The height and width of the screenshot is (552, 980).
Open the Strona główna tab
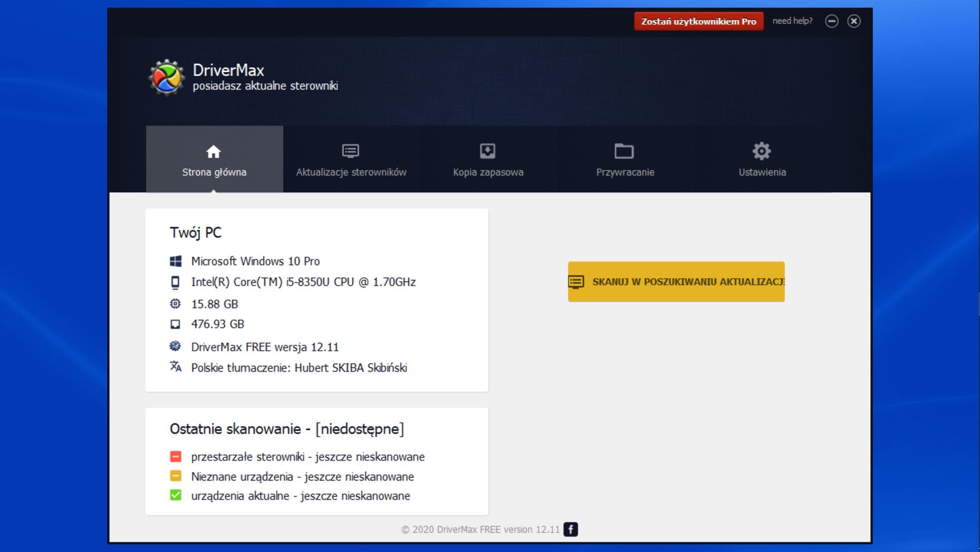[x=214, y=159]
